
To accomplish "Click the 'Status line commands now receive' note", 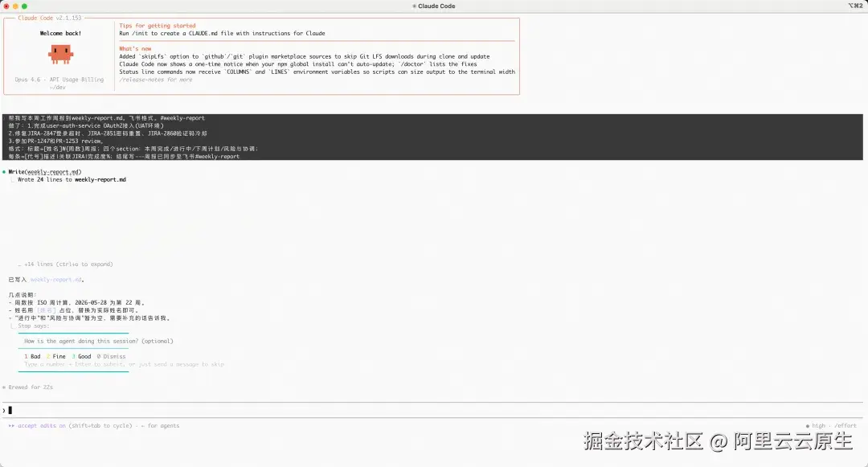I will click(x=317, y=72).
